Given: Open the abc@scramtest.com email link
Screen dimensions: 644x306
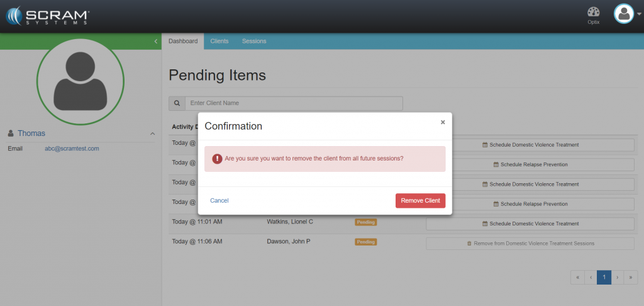Looking at the screenshot, I should click(x=72, y=149).
